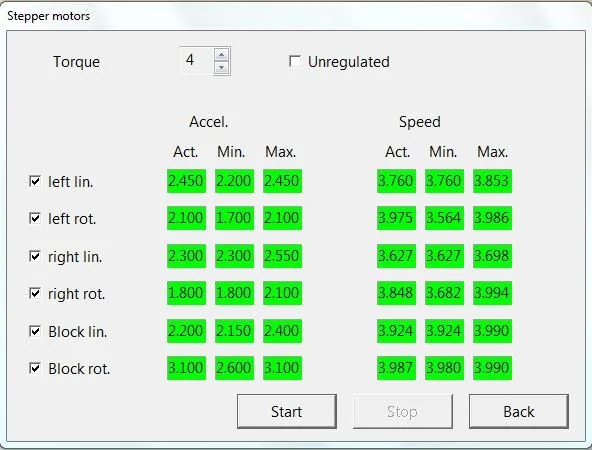Click left lin. Speed Act. value 3.760
Image resolution: width=592 pixels, height=450 pixels.
click(x=396, y=181)
